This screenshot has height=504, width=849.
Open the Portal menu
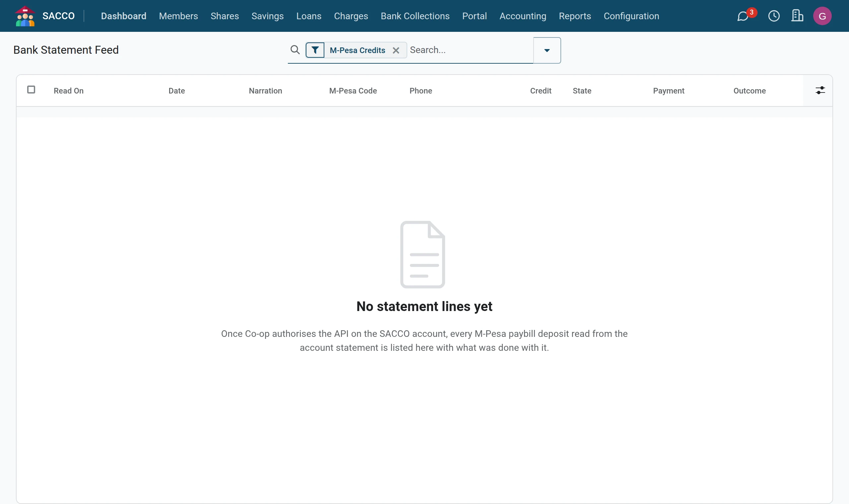475,16
